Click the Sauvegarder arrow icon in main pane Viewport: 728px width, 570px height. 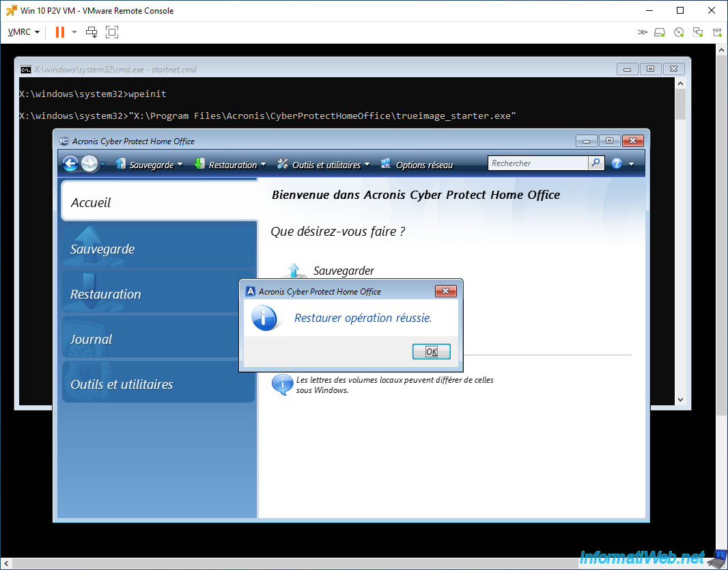(x=294, y=271)
